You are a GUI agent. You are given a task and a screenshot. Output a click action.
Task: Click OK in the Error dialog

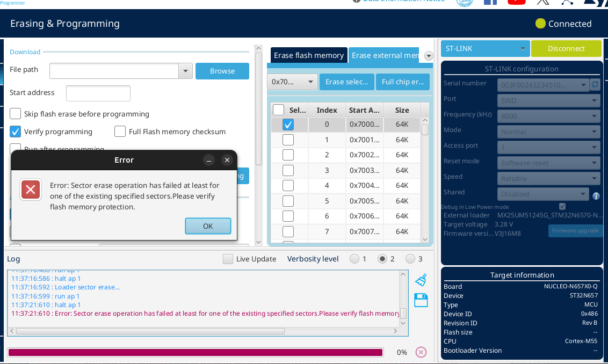[x=208, y=226]
